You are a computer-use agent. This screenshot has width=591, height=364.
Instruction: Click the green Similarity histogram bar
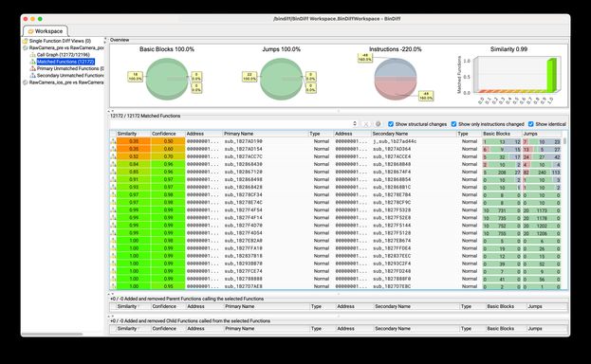pos(551,76)
